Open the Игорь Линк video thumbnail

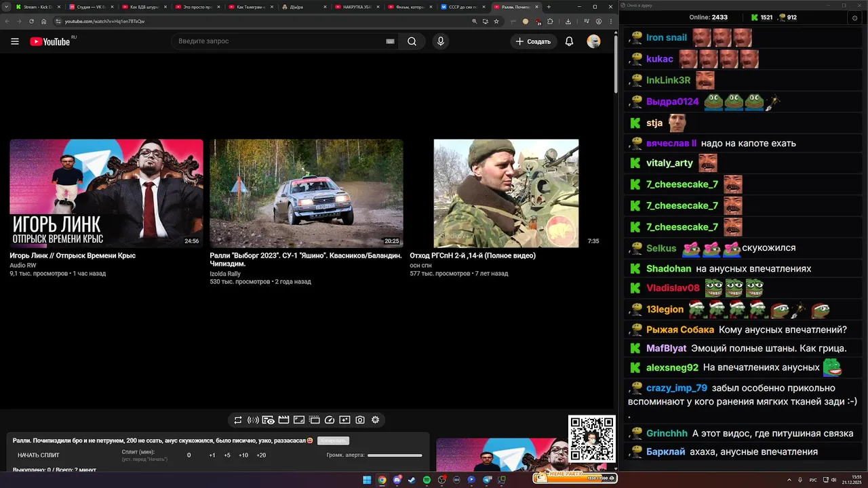click(106, 193)
